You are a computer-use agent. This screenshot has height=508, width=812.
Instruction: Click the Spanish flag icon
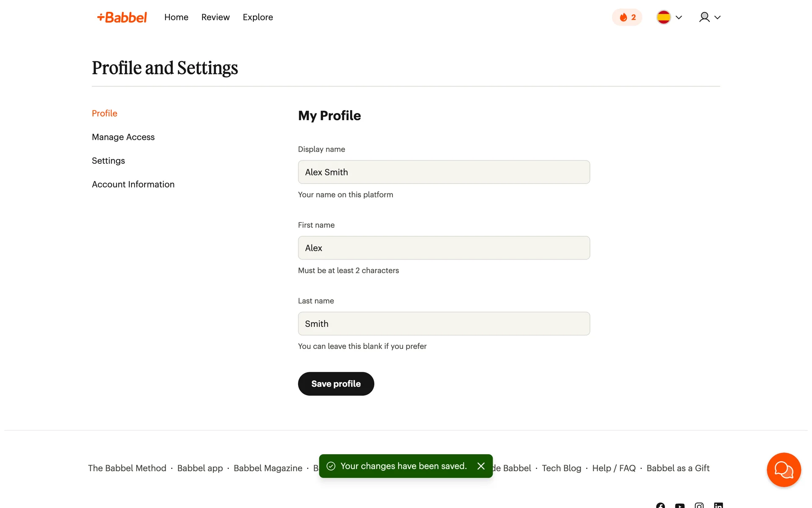[663, 17]
